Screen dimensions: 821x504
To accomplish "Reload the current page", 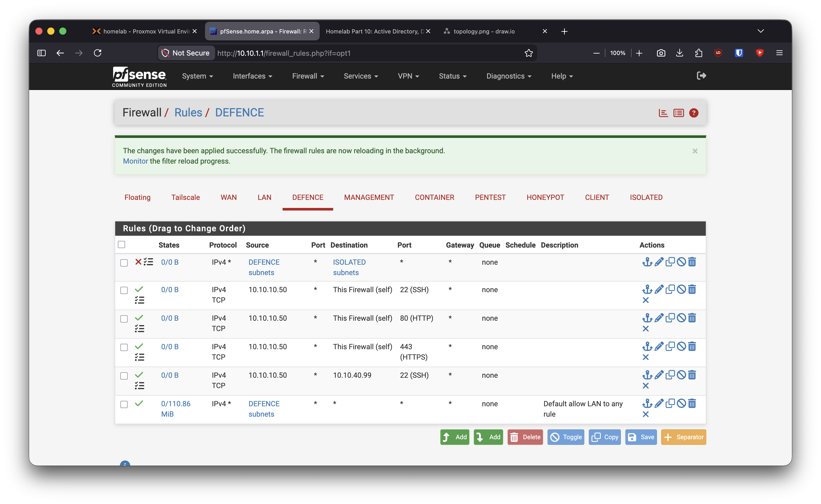I will [x=97, y=53].
